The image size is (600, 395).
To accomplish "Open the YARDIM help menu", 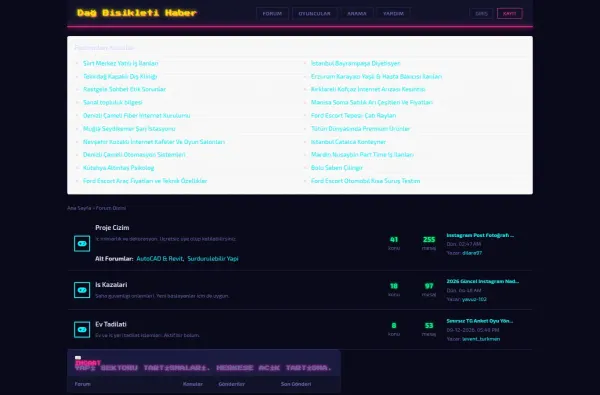I will pyautogui.click(x=393, y=13).
